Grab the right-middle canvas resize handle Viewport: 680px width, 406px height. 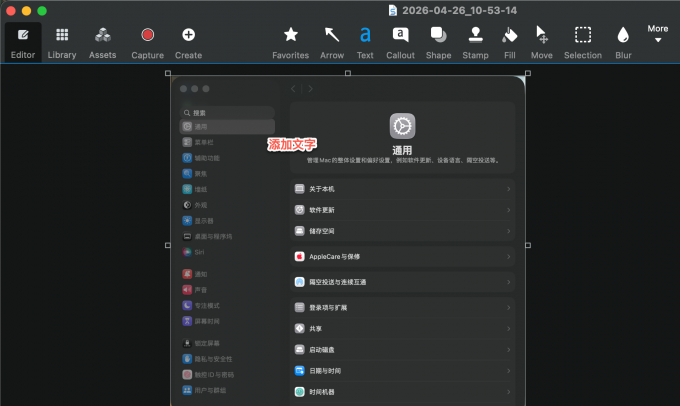pos(528,245)
